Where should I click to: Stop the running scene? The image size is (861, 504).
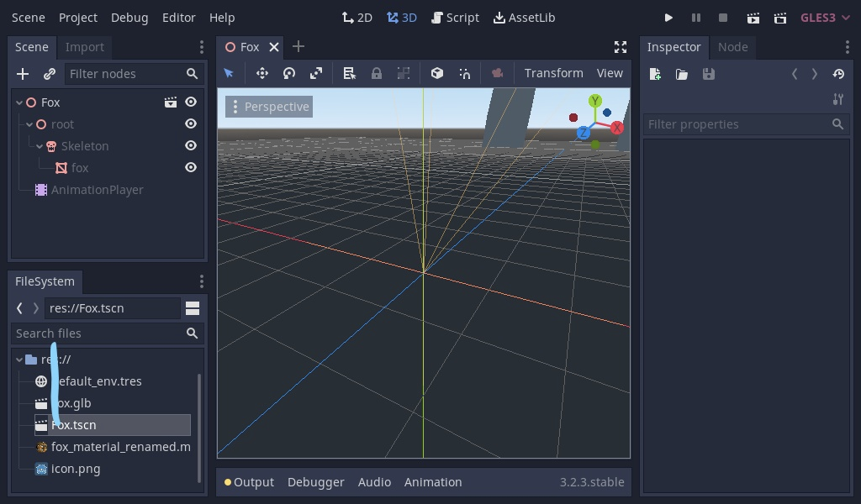pos(723,18)
